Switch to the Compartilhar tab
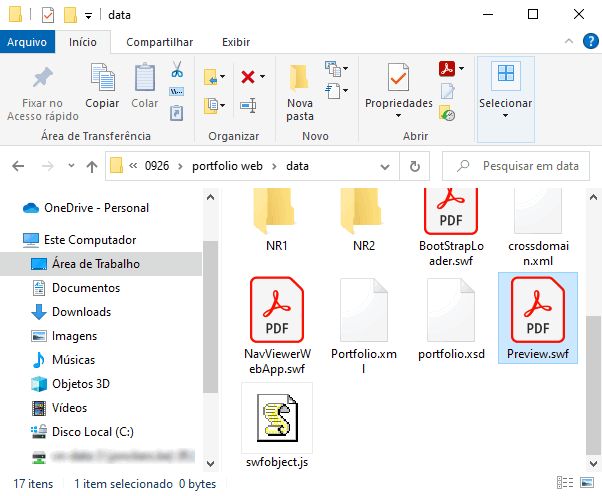 160,42
